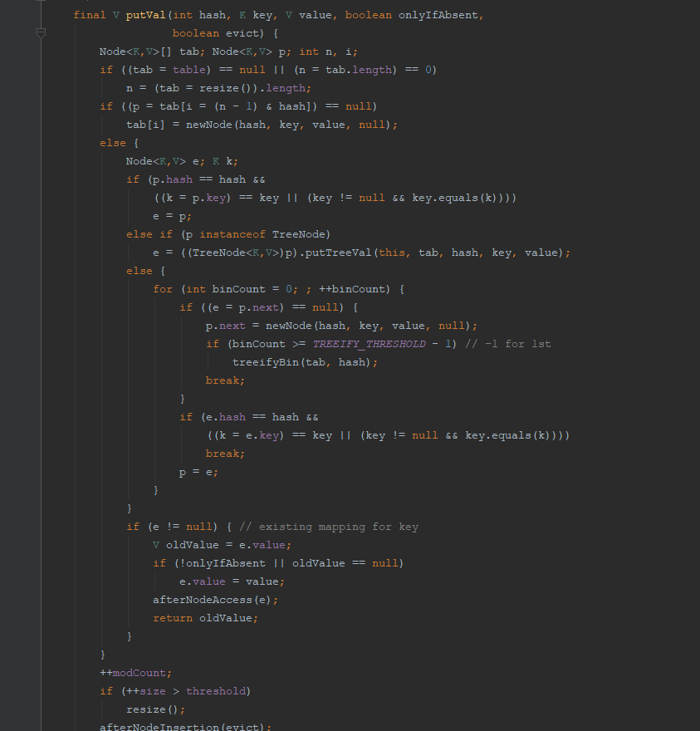This screenshot has height=731, width=700.
Task: Click the putVal method name in signature
Action: (x=145, y=15)
